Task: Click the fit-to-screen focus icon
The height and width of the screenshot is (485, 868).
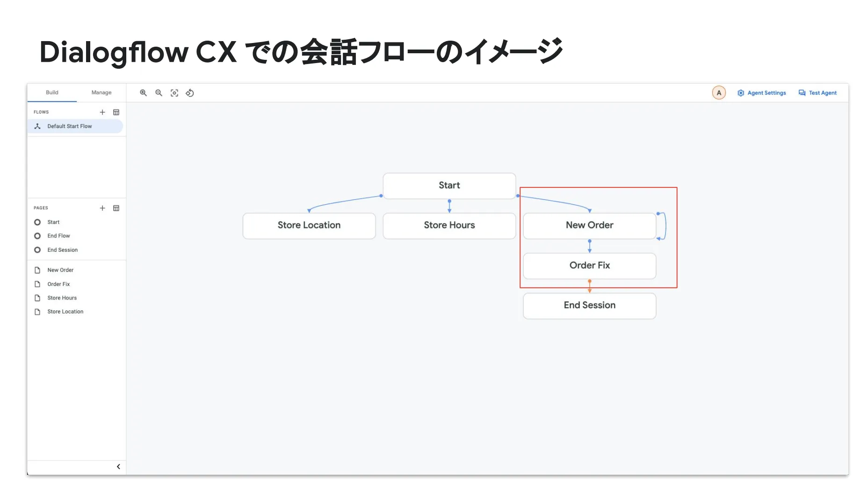Action: [174, 93]
